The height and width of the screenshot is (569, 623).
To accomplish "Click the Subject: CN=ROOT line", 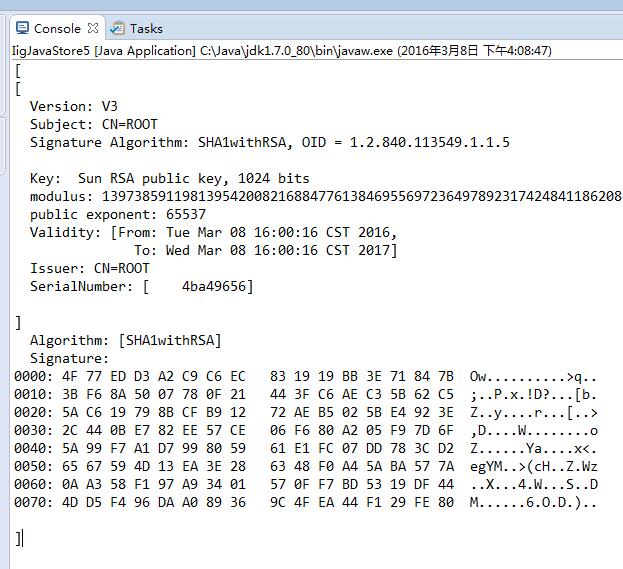I will (94, 124).
